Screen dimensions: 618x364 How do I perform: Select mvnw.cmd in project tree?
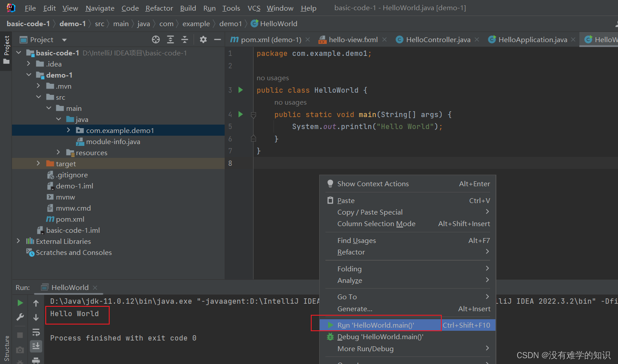(x=73, y=208)
